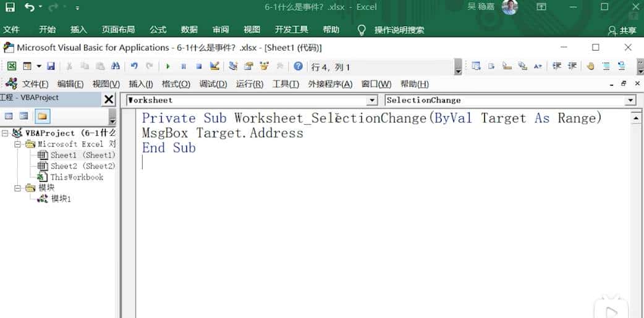Screen dimensions: 644x318
Task: Click the Paste icon in VBA toolbar
Action: tap(100, 66)
